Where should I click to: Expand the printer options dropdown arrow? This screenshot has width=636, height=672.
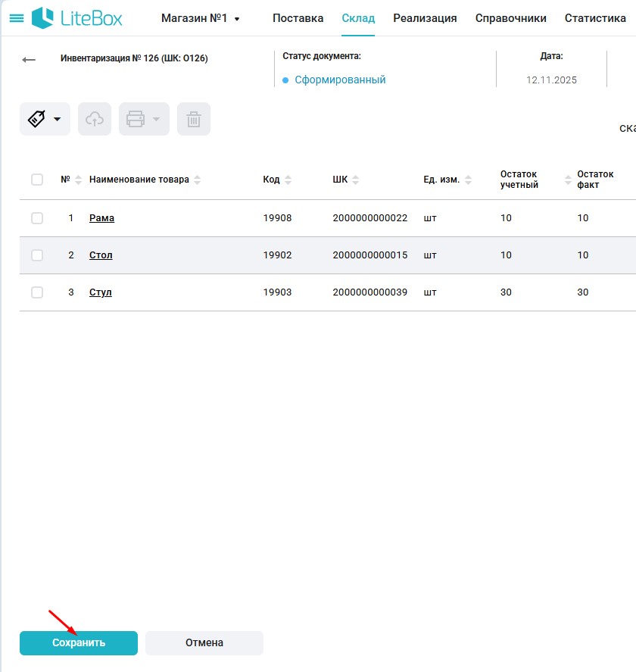pyautogui.click(x=156, y=119)
